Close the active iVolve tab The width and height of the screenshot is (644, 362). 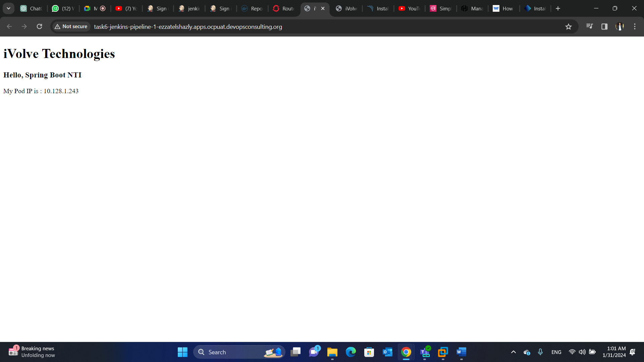pos(323,8)
